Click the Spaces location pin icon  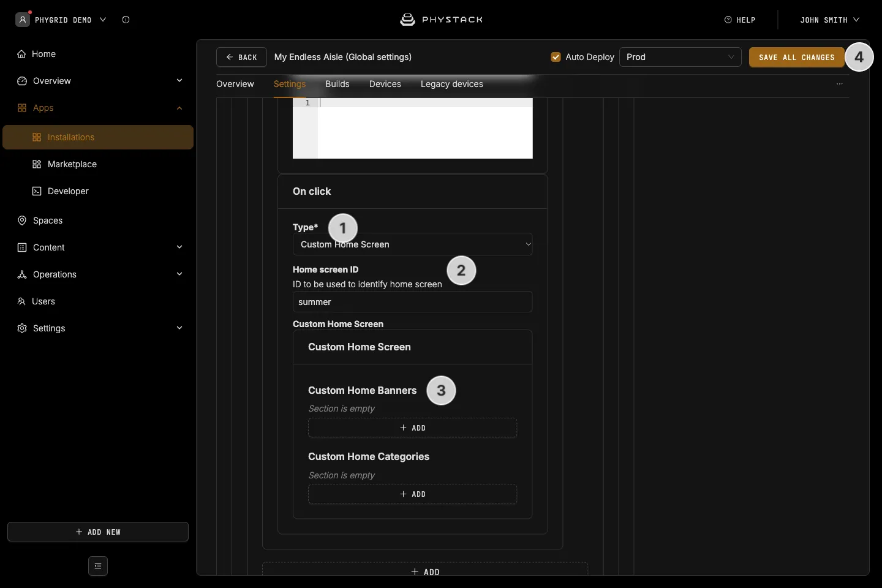[x=22, y=221]
